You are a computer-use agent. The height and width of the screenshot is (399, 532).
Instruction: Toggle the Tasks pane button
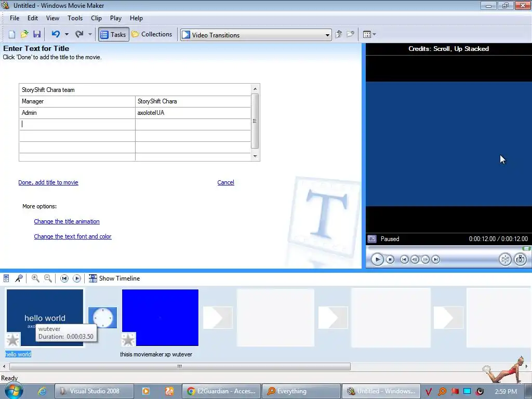pyautogui.click(x=114, y=35)
